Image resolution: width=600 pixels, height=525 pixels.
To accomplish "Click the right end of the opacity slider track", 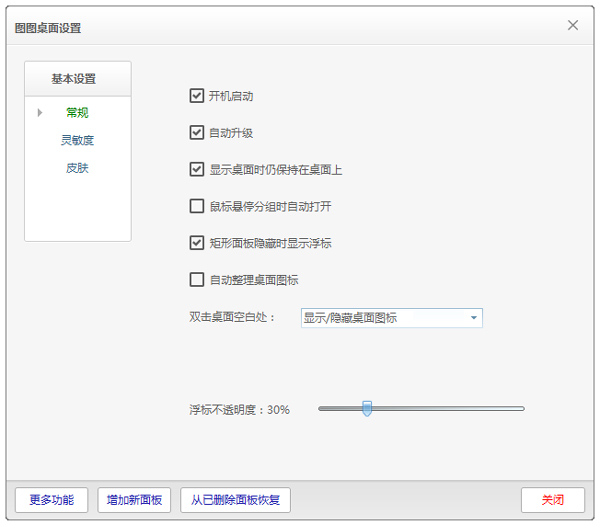I will pos(520,408).
